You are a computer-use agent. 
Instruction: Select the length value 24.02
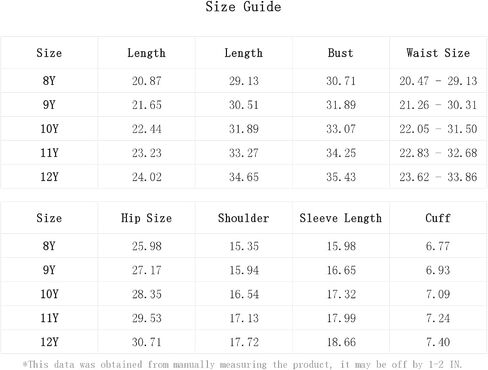(x=146, y=177)
